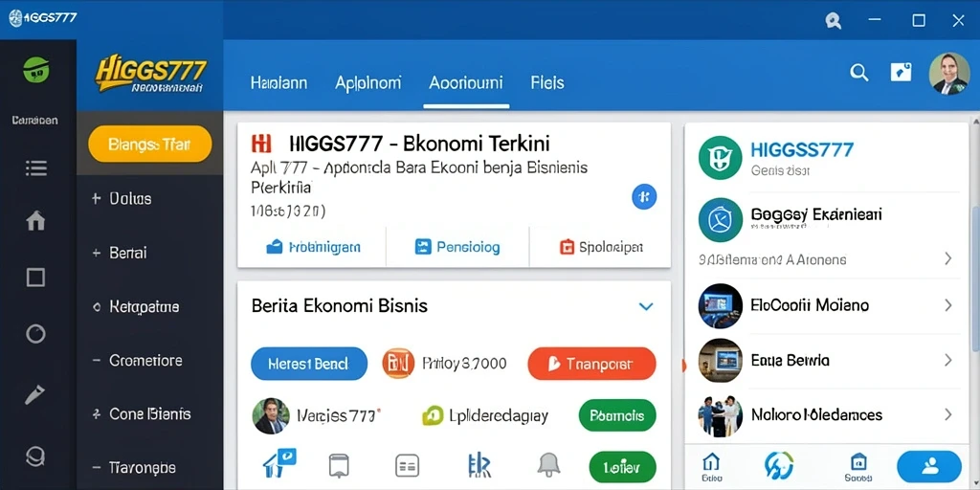Expand the Noloro Moledances row chevron

(948, 414)
